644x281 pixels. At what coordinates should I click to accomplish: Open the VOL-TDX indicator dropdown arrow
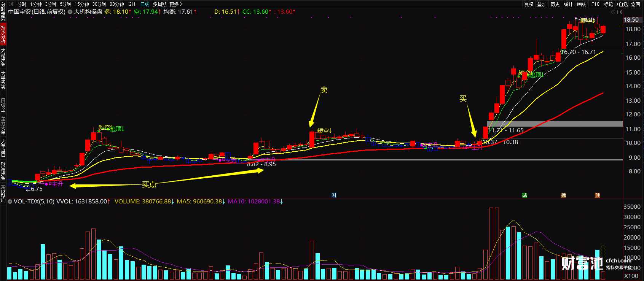point(10,202)
